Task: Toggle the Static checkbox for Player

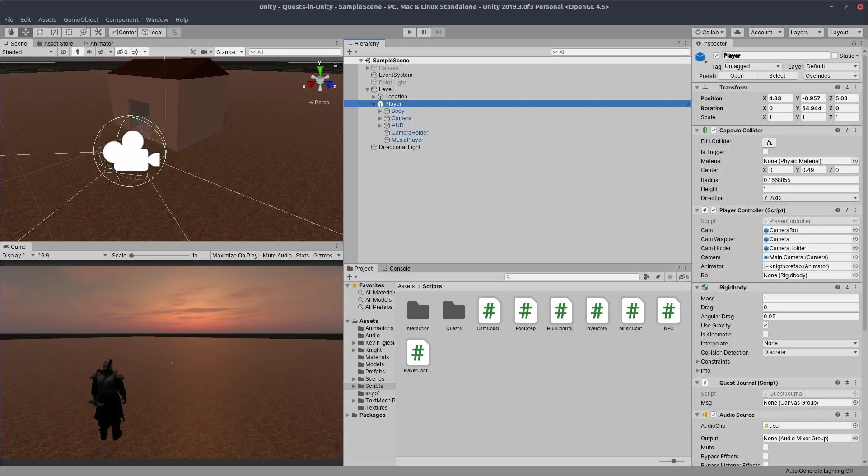Action: [x=835, y=56]
